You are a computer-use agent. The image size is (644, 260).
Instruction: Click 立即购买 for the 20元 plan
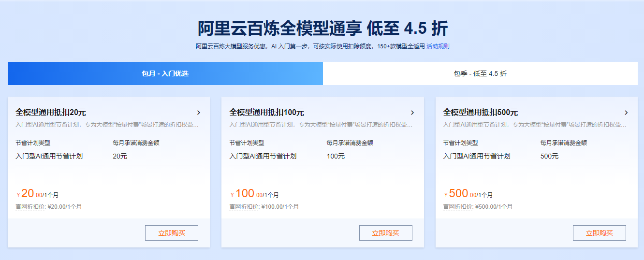click(172, 233)
